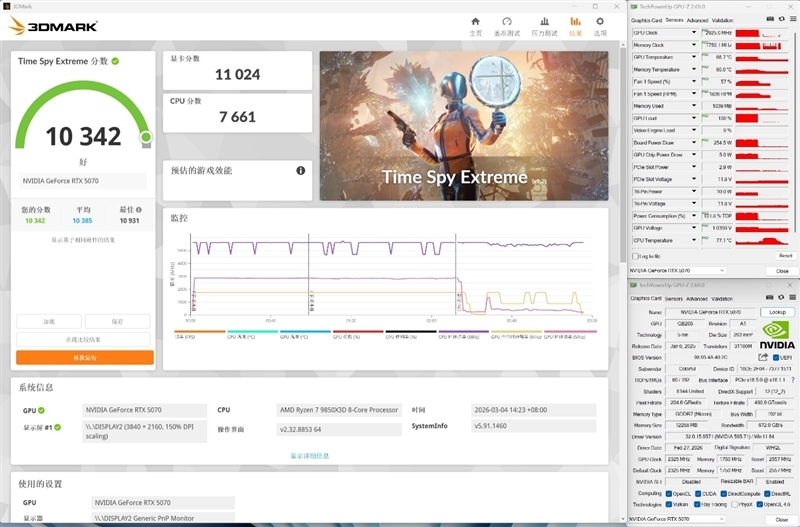
Task: Open the 基准测试 benchmarks gauge icon
Action: click(x=507, y=21)
